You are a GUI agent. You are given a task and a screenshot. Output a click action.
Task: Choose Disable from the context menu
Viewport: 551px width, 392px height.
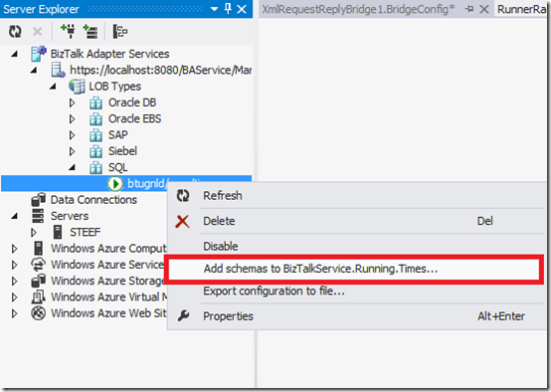click(356, 246)
